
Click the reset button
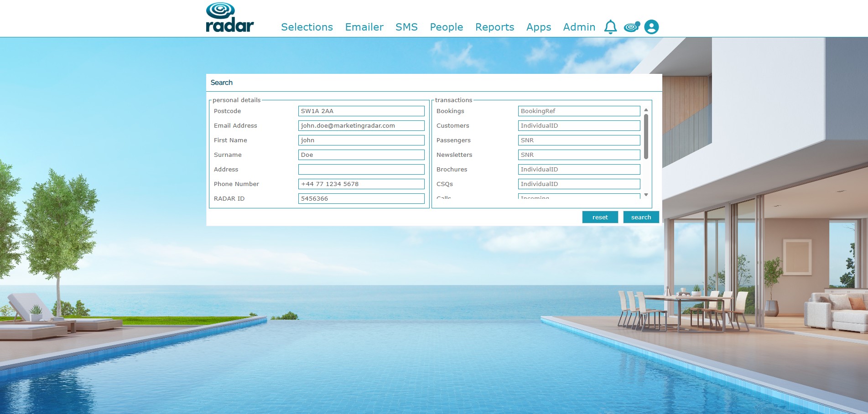pyautogui.click(x=600, y=217)
